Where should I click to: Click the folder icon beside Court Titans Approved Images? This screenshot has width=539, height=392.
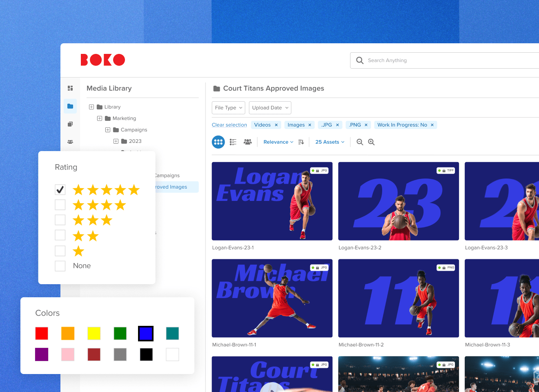click(217, 89)
